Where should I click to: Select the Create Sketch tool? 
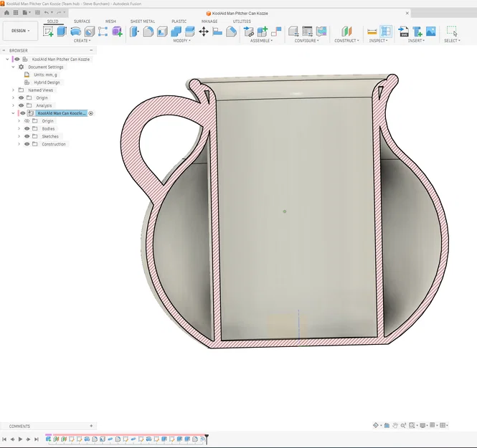[48, 32]
